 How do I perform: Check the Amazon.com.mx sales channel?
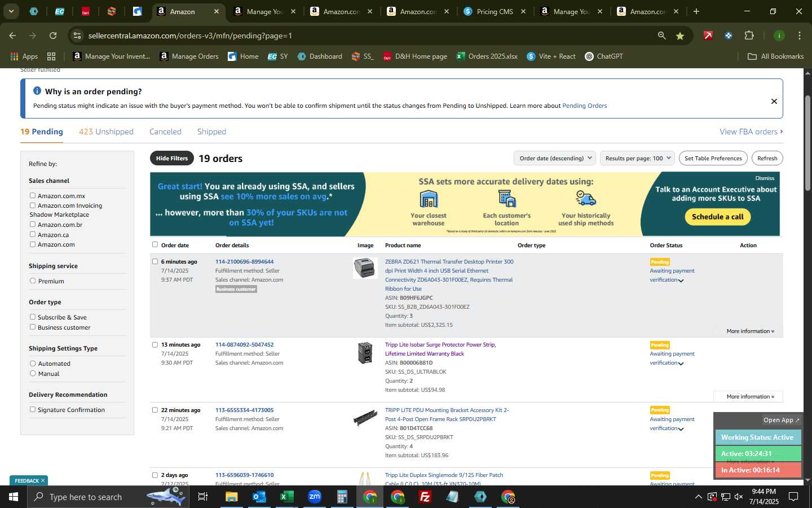tap(33, 195)
